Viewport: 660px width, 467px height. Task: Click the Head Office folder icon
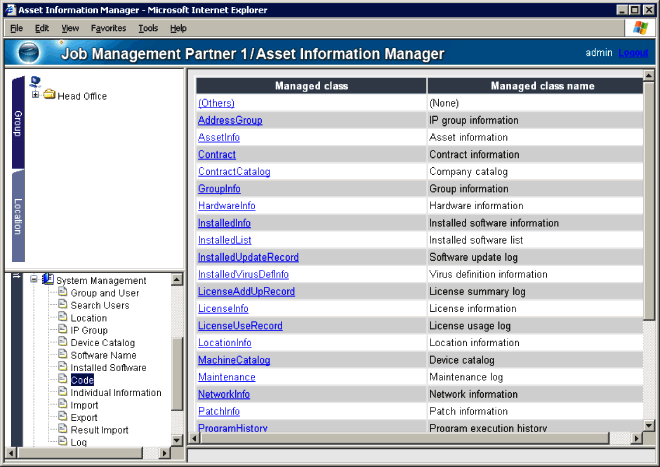pos(50,94)
